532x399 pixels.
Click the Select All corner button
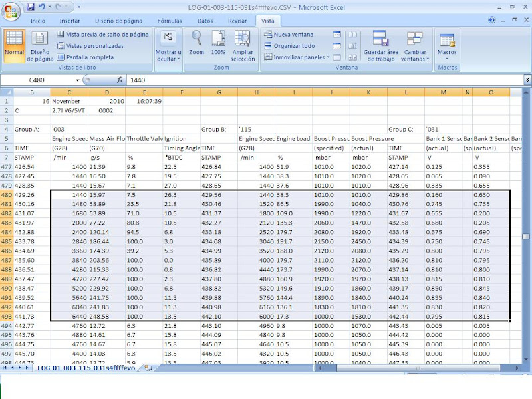(x=7, y=92)
